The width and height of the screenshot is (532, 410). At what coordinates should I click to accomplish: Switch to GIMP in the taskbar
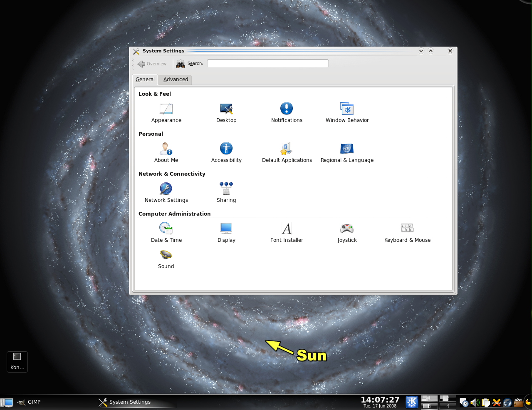pyautogui.click(x=30, y=402)
